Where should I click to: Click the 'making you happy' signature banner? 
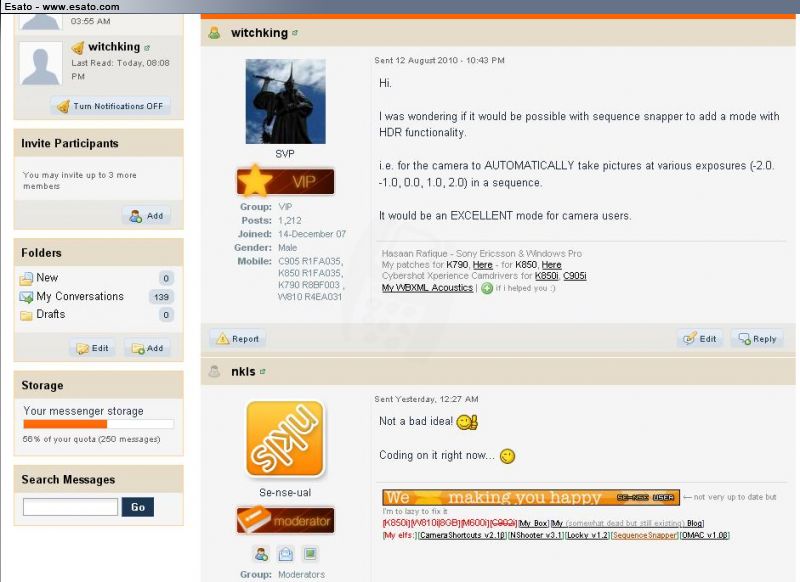click(x=531, y=497)
